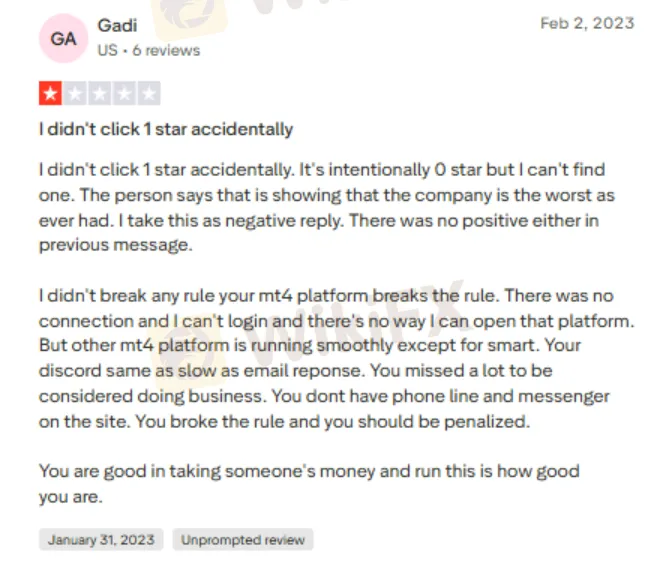
Task: Click the closing paragraph about taking someone's money
Action: (308, 483)
